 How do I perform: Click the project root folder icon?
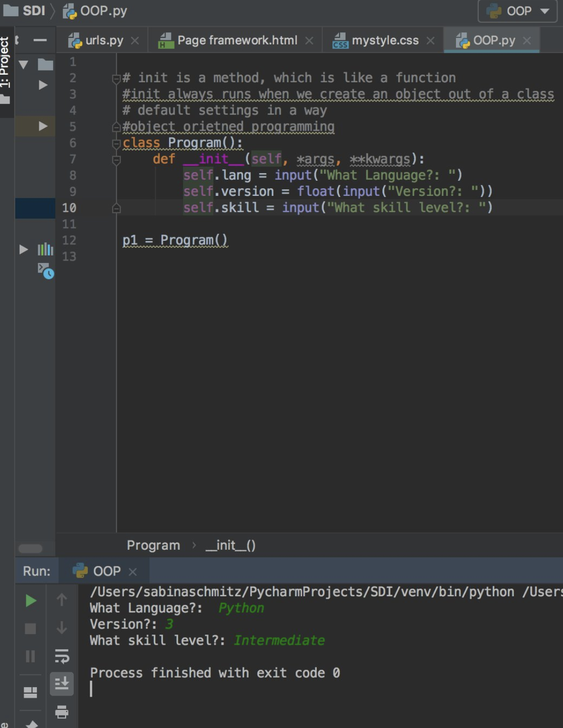(x=45, y=65)
